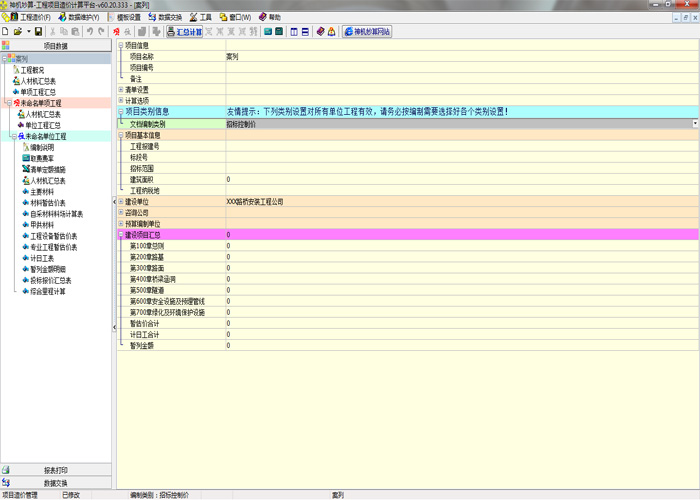Click the Undo arrow toolbar icon
This screenshot has width=700, height=500.
90,32
